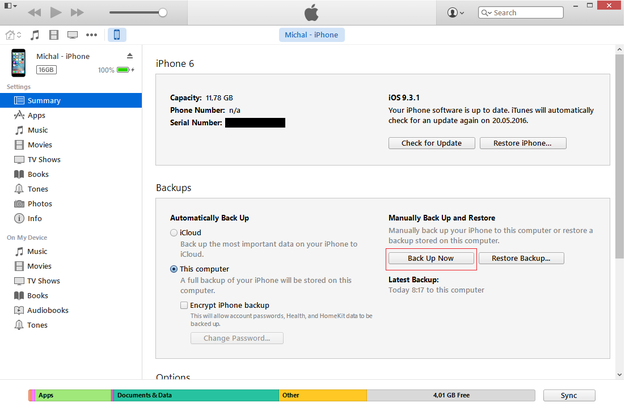Image resolution: width=625 pixels, height=411 pixels.
Task: Click the fast forward next button
Action: (77, 12)
